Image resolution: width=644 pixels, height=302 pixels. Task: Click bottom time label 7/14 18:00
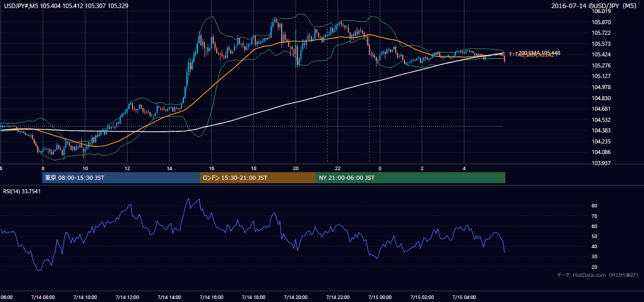point(253,297)
